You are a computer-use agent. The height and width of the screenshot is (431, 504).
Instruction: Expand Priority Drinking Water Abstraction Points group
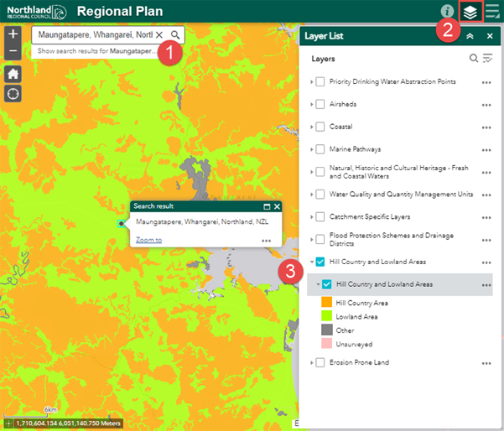311,81
